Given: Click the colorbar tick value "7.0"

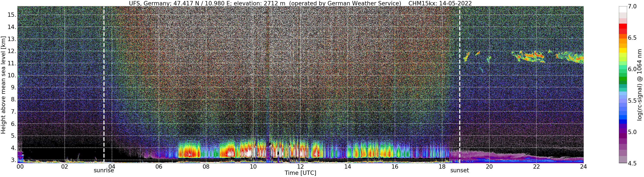Looking at the screenshot, I should pos(632,6).
